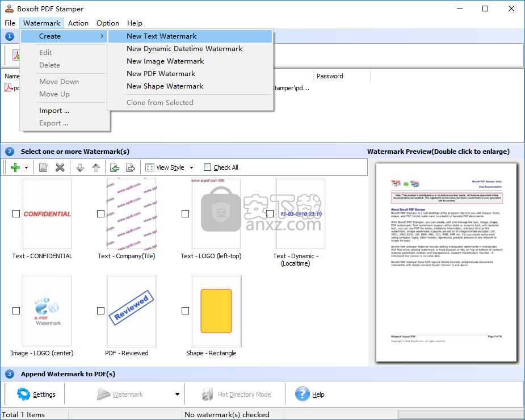Select the yellow rectangle shape thumbnail
This screenshot has height=420, width=525.
[216, 311]
